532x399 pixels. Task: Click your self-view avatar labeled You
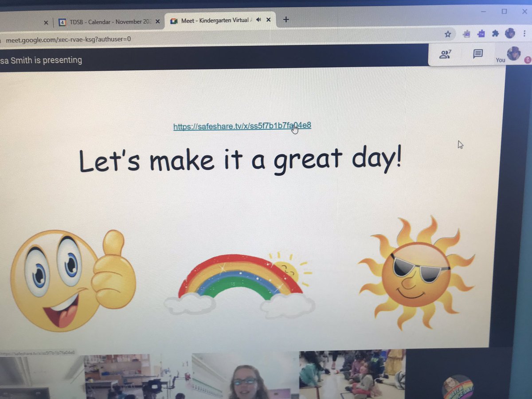(513, 53)
